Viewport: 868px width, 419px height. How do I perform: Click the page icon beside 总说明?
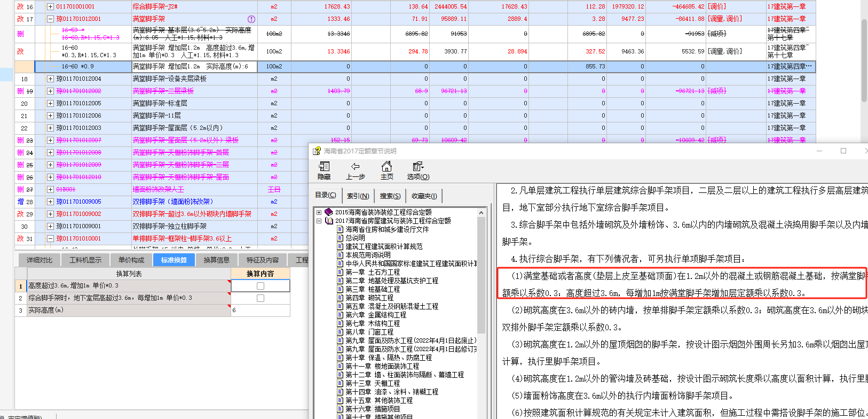click(340, 238)
